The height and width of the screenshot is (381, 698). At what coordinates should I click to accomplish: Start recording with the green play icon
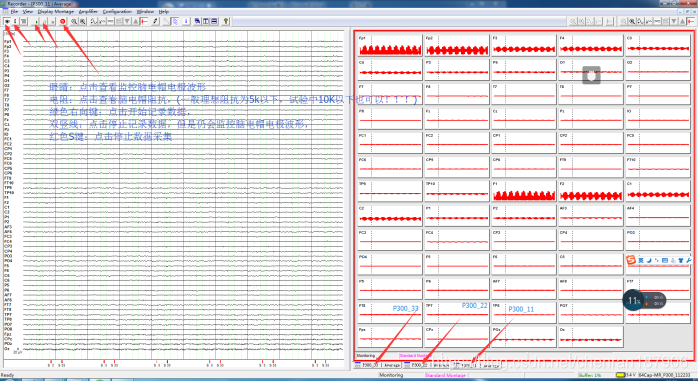point(36,21)
